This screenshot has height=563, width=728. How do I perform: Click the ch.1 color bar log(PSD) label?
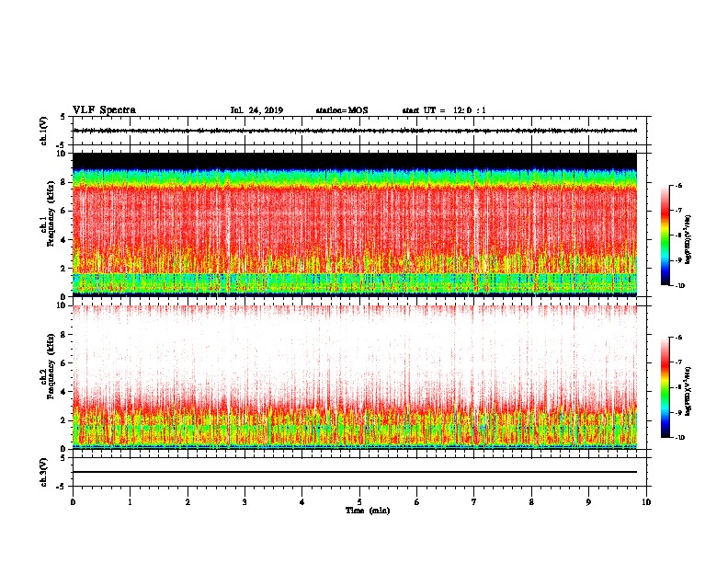688,239
